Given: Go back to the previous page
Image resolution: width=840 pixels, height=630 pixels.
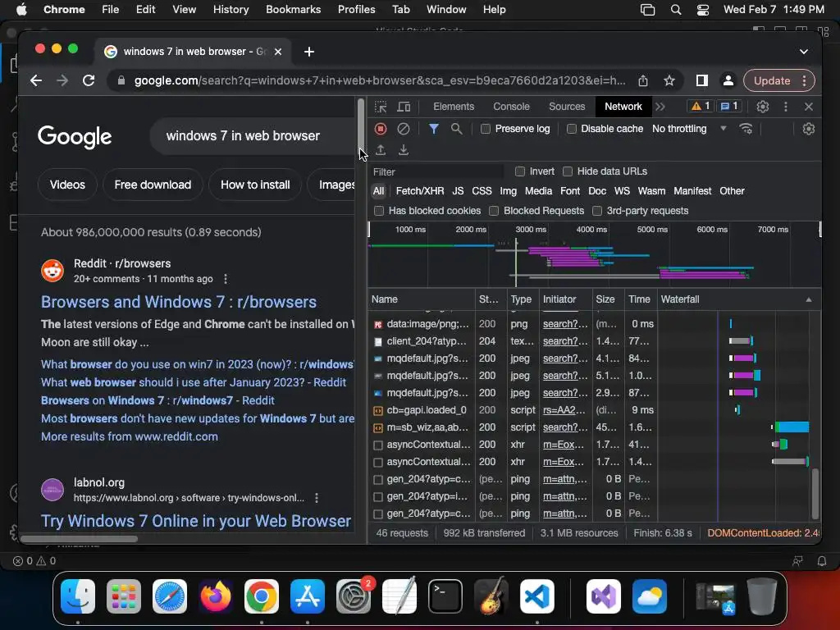Looking at the screenshot, I should (36, 80).
